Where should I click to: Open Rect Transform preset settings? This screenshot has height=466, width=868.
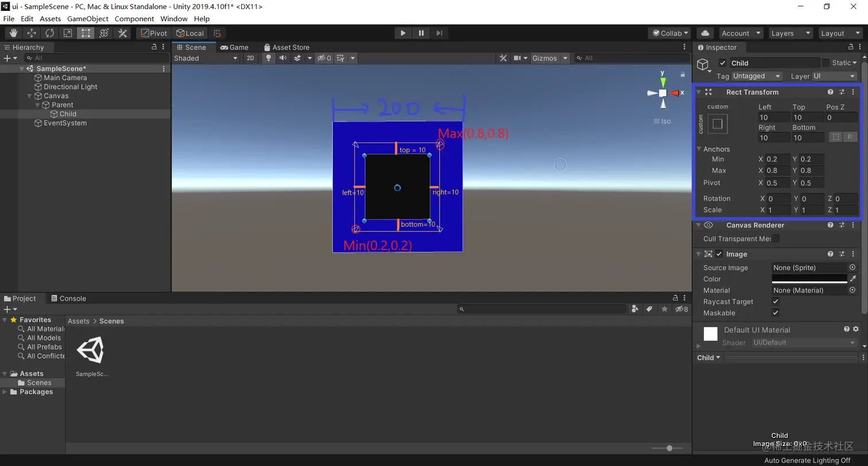pyautogui.click(x=842, y=92)
